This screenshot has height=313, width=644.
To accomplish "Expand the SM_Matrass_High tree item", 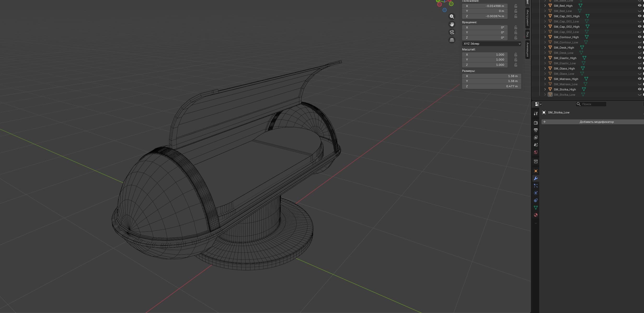I will (545, 79).
